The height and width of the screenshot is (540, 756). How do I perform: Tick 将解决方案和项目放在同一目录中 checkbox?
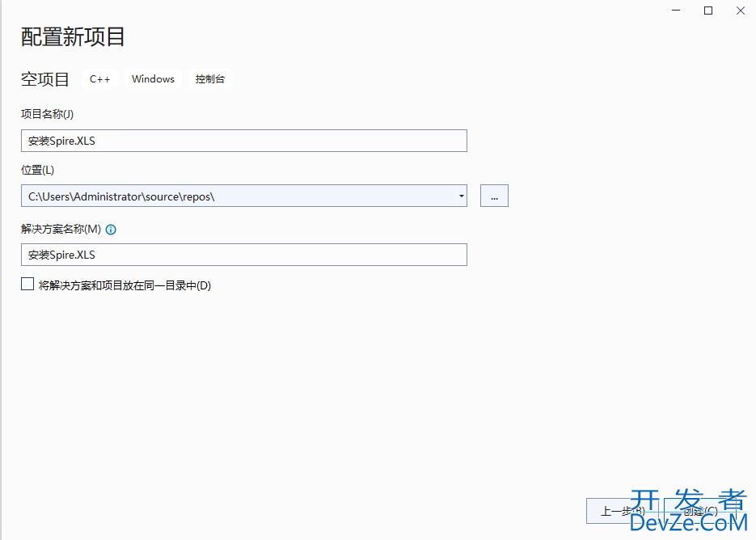[x=27, y=284]
